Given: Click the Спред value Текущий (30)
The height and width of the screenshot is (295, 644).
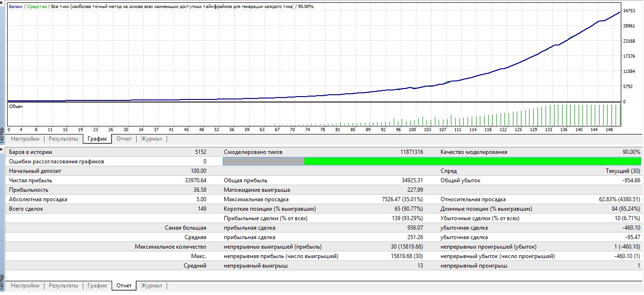Looking at the screenshot, I should 623,171.
